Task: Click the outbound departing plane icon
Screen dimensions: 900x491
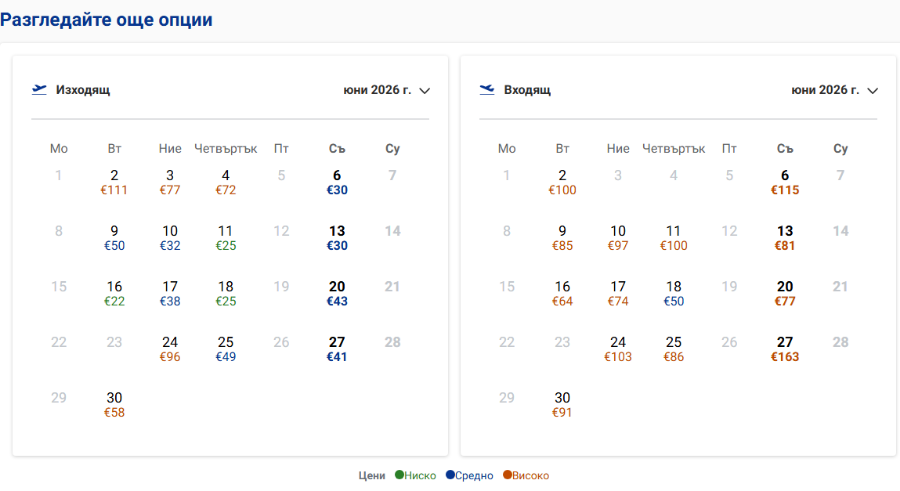Action: [39, 90]
